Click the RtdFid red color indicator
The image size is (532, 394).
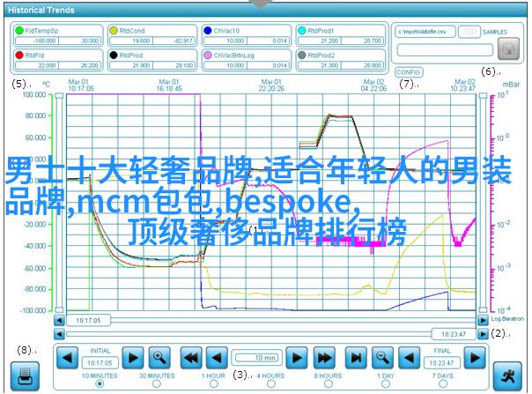point(19,55)
